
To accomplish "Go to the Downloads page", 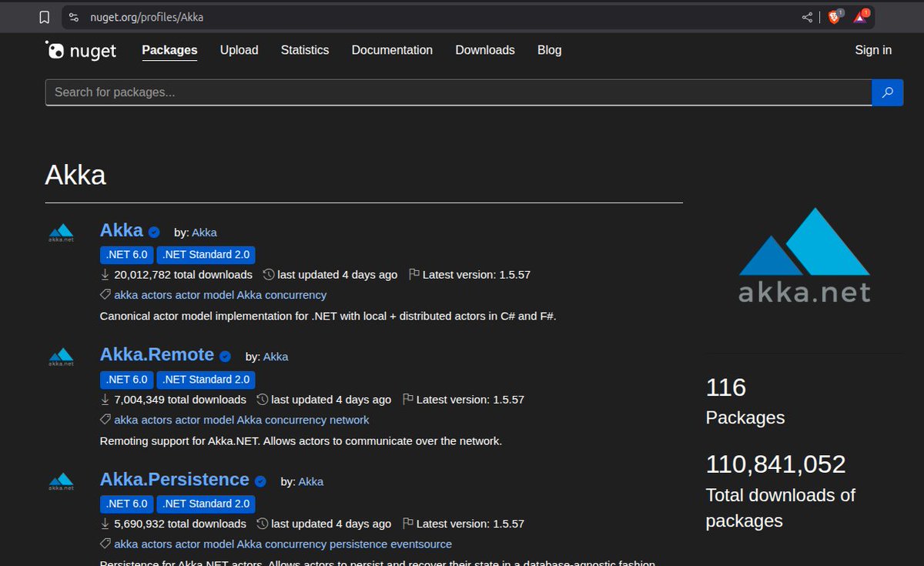I will click(485, 50).
